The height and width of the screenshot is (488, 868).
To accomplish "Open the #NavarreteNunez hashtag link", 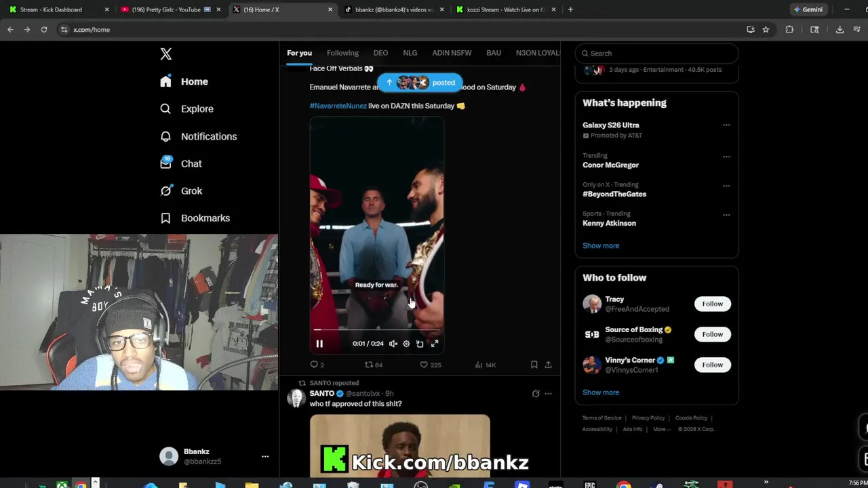I will [338, 106].
